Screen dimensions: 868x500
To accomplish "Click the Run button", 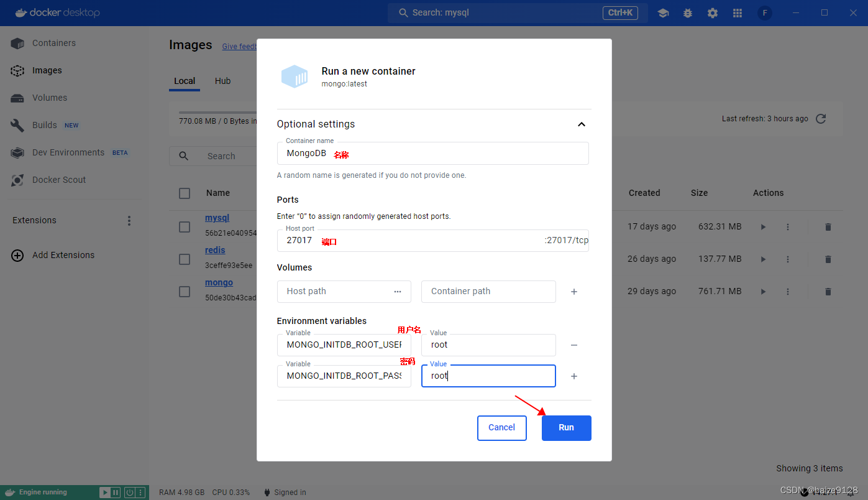I will pos(566,428).
